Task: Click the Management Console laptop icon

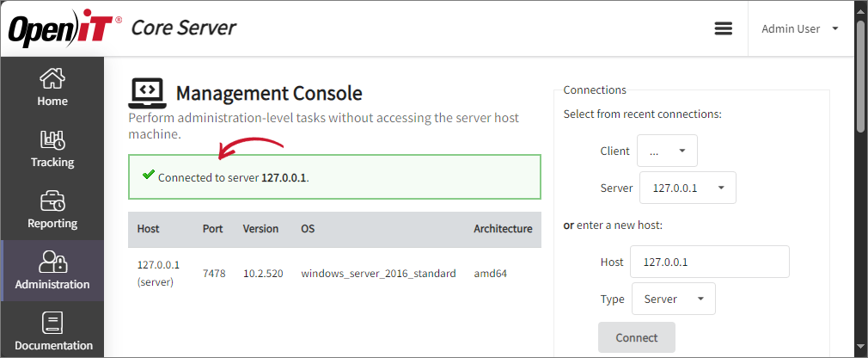Action: [147, 93]
